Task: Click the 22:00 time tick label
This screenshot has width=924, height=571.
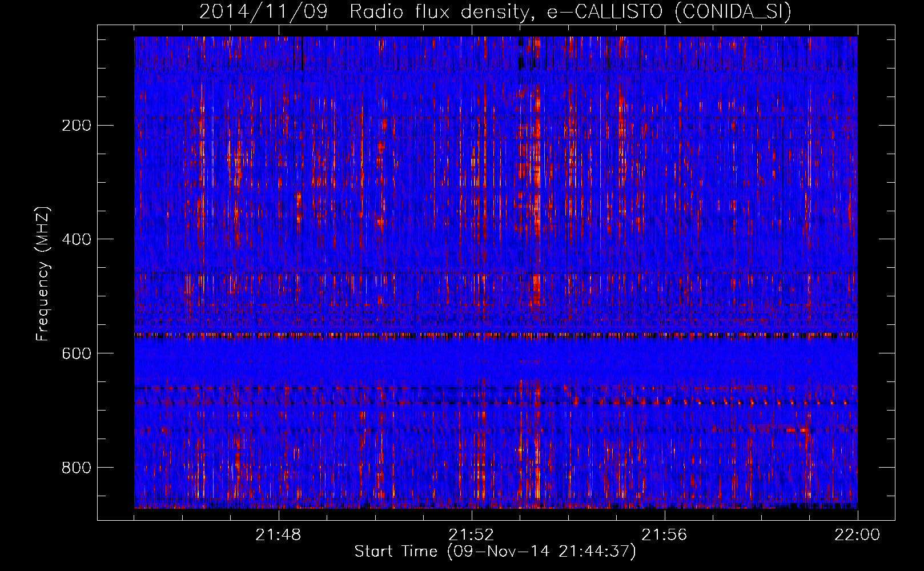Action: [x=857, y=535]
